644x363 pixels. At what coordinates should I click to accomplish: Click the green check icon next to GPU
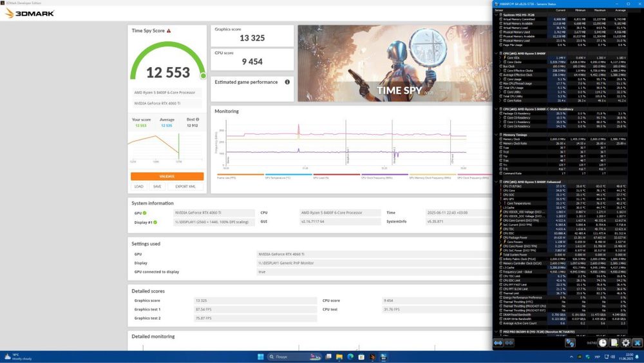click(144, 213)
